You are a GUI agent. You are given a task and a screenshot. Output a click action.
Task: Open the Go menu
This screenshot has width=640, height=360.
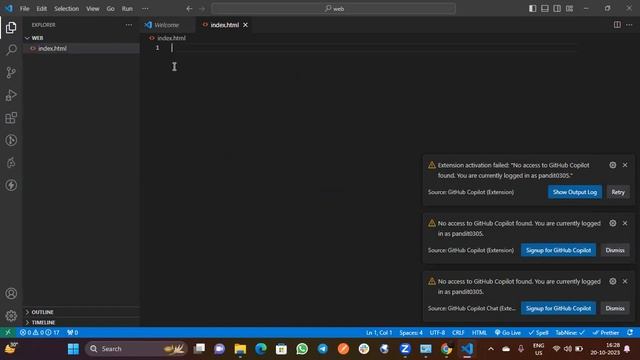coord(111,9)
